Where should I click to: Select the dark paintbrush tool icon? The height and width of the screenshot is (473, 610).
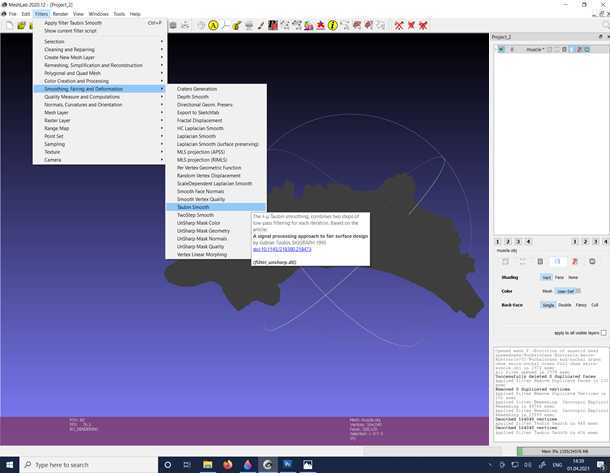(261, 26)
